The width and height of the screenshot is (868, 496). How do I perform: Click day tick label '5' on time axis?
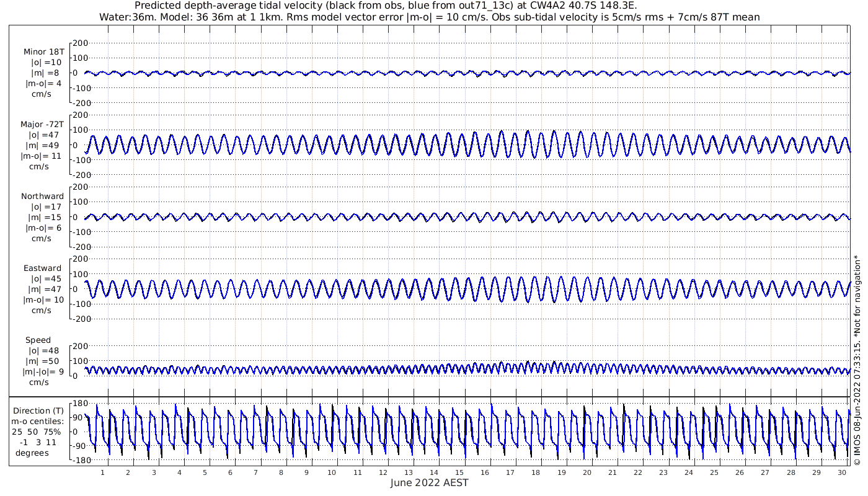[204, 472]
